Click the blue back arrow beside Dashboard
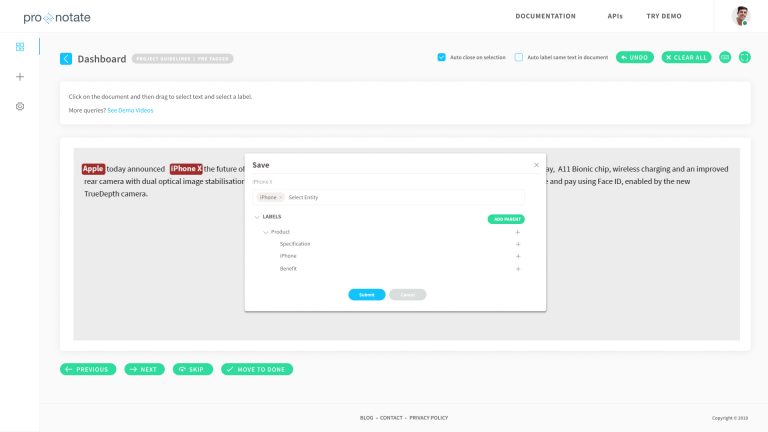The image size is (768, 432). [x=66, y=59]
